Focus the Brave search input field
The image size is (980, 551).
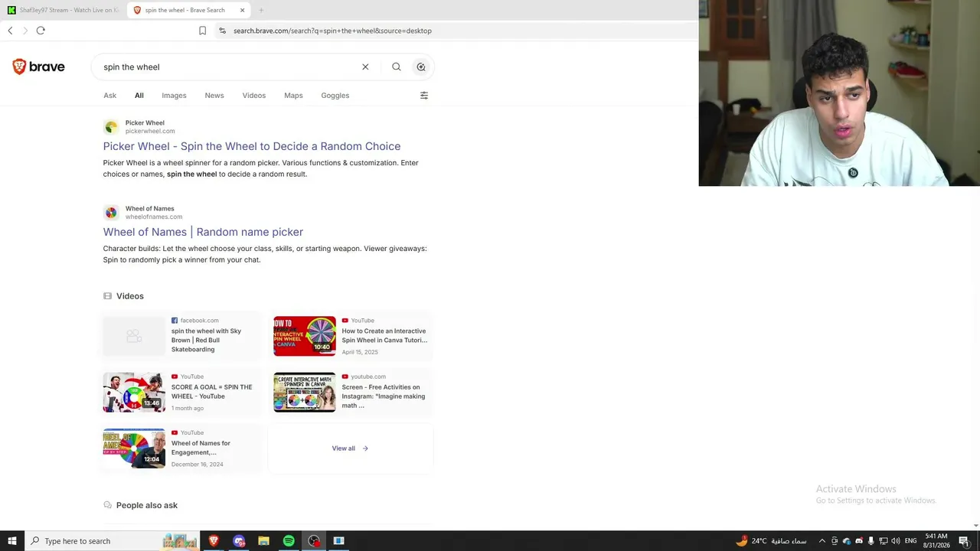point(228,67)
